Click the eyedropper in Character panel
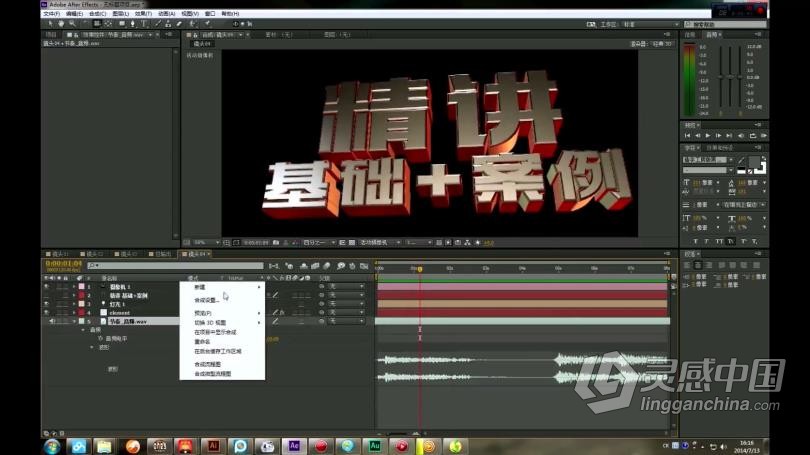This screenshot has height=455, width=810. [x=741, y=160]
